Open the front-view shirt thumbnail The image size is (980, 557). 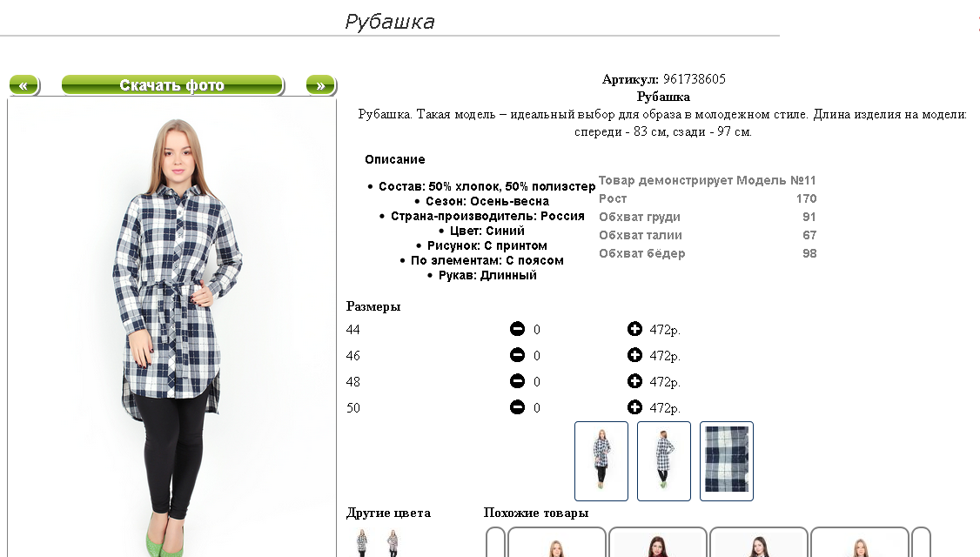[x=601, y=461]
